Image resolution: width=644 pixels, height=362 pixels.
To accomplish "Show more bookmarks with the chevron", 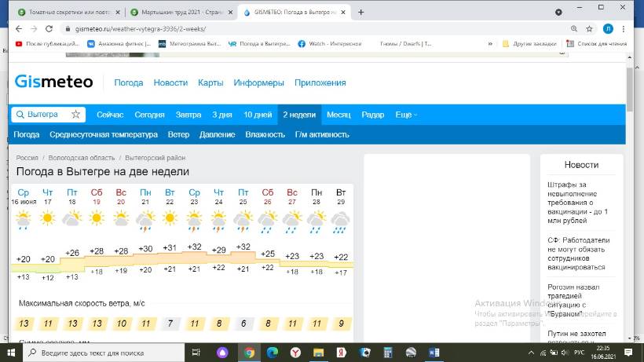I will (x=490, y=43).
